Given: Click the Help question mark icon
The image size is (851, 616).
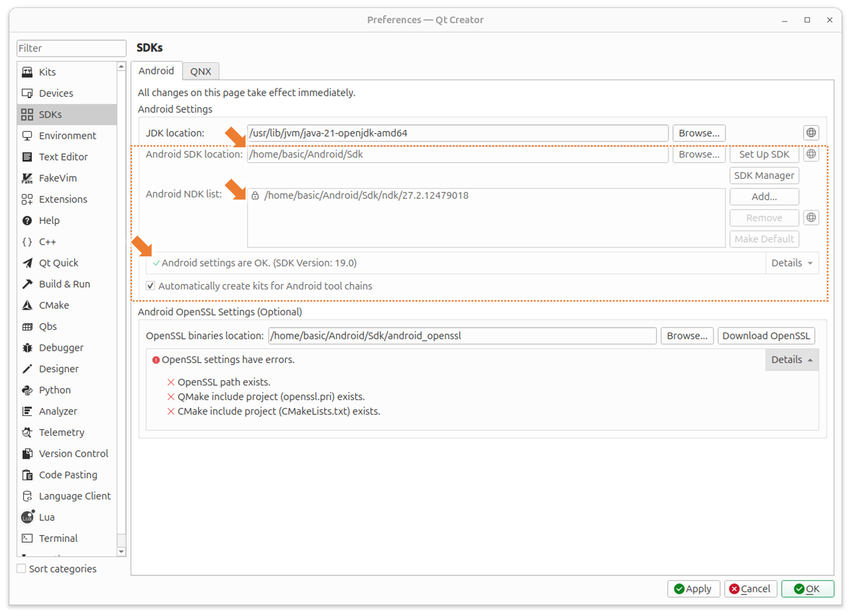Looking at the screenshot, I should pyautogui.click(x=27, y=221).
